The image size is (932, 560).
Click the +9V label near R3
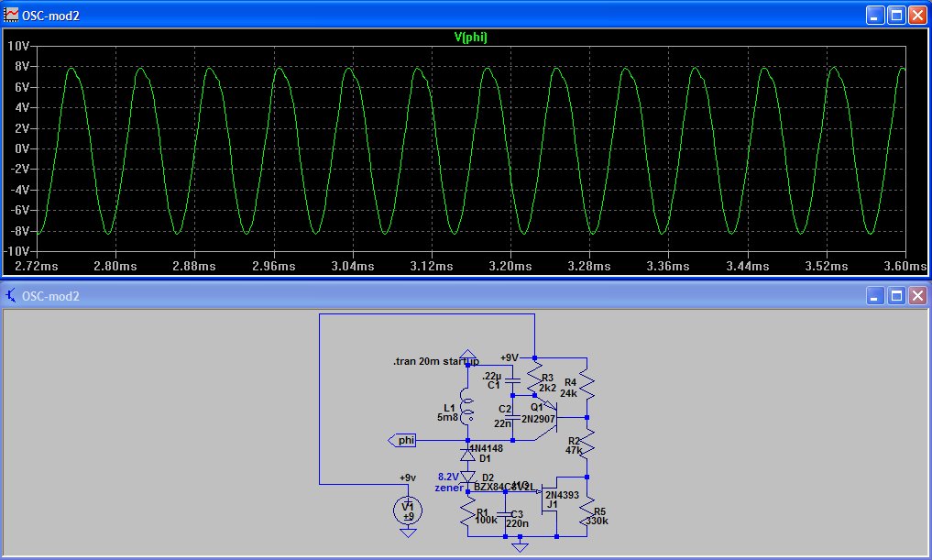510,357
